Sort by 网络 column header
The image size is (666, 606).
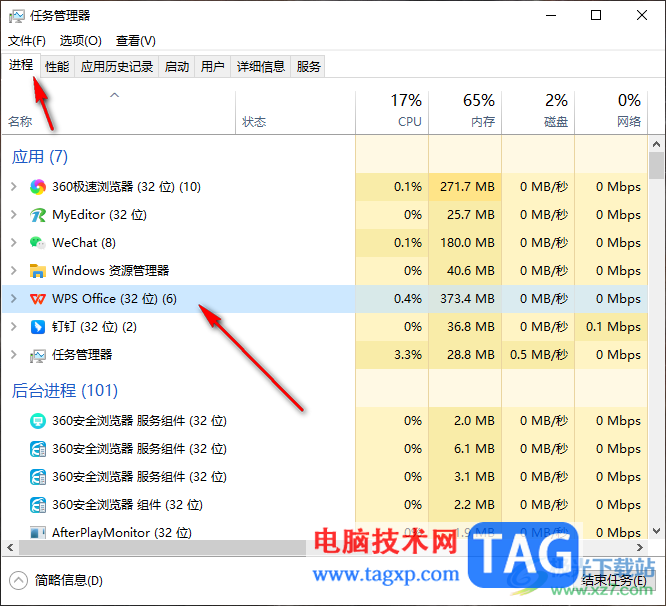click(x=611, y=113)
